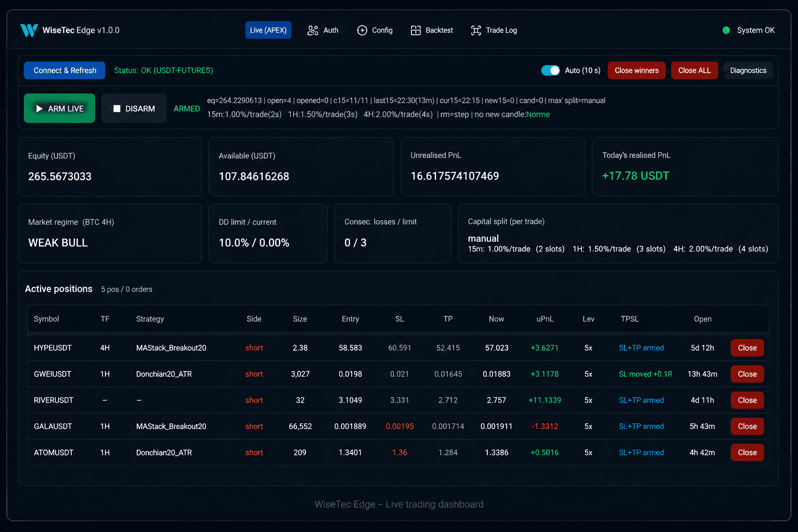Click the WiseTec Edge v1.0.0 title
Screen dimensions: 798x532
pos(81,30)
